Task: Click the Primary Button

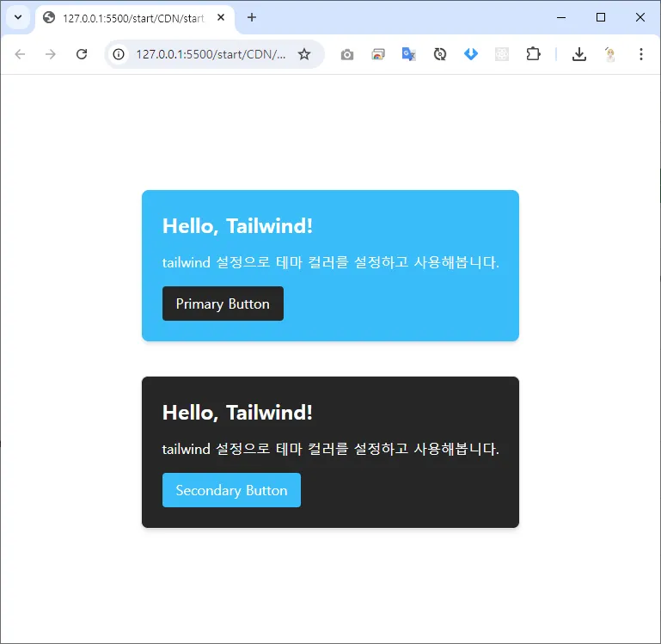Action: 223,304
